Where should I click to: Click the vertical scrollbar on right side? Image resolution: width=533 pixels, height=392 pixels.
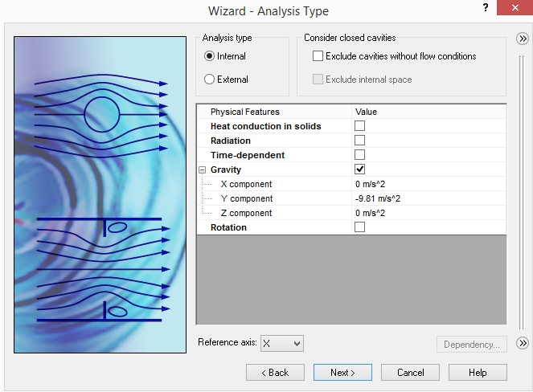[x=522, y=193]
